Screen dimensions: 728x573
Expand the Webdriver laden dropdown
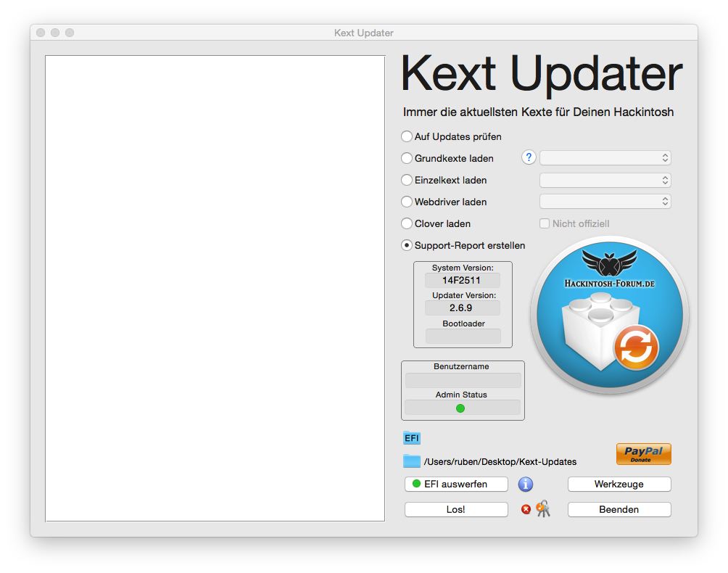tap(605, 202)
